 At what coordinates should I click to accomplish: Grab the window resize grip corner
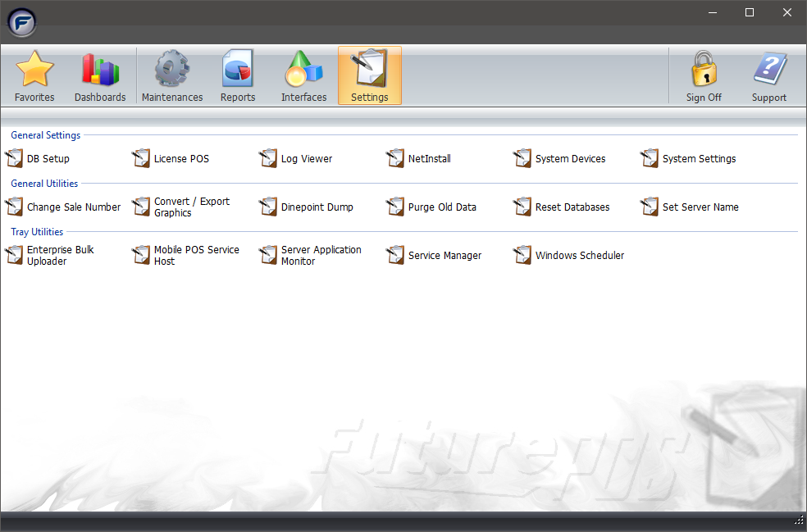coord(799,520)
